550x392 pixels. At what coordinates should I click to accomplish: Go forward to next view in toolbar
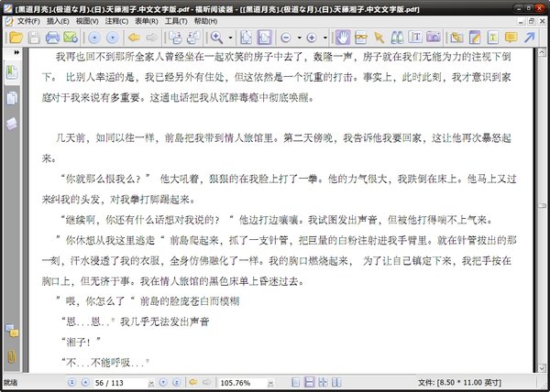click(x=152, y=38)
